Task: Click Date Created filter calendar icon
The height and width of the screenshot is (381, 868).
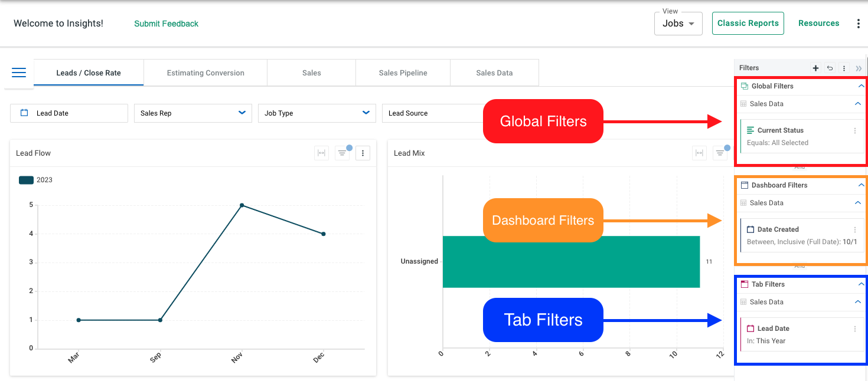Action: [x=750, y=229]
